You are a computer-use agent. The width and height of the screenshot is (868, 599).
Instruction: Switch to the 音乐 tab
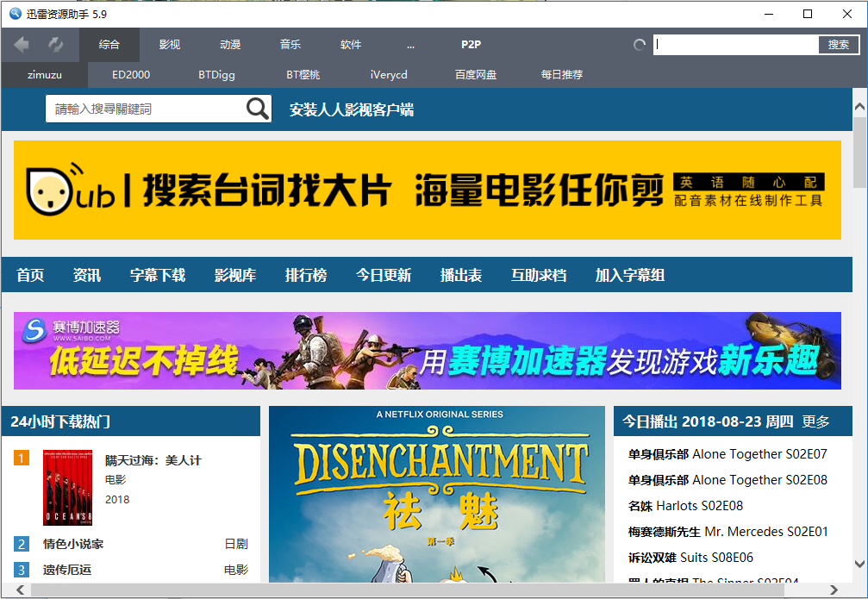tap(290, 44)
